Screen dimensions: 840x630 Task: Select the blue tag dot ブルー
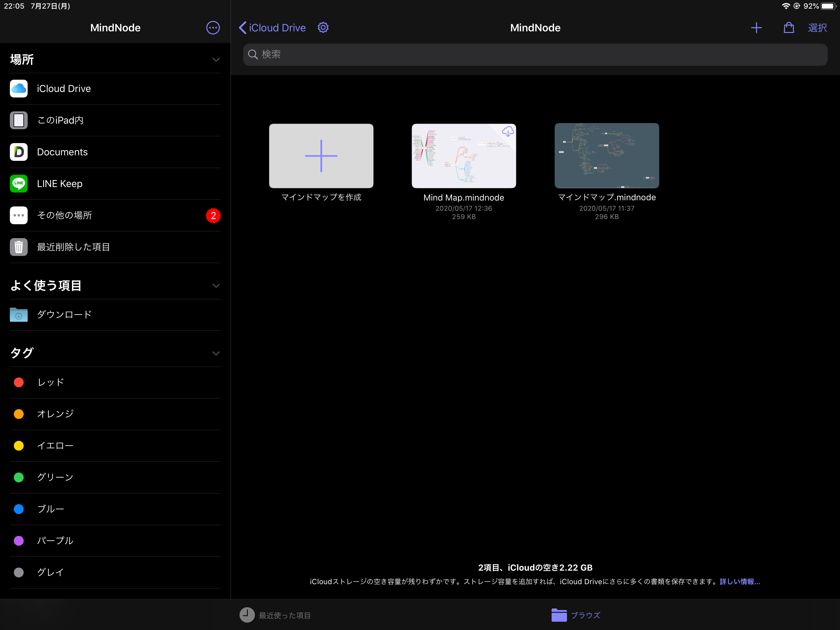click(x=19, y=509)
